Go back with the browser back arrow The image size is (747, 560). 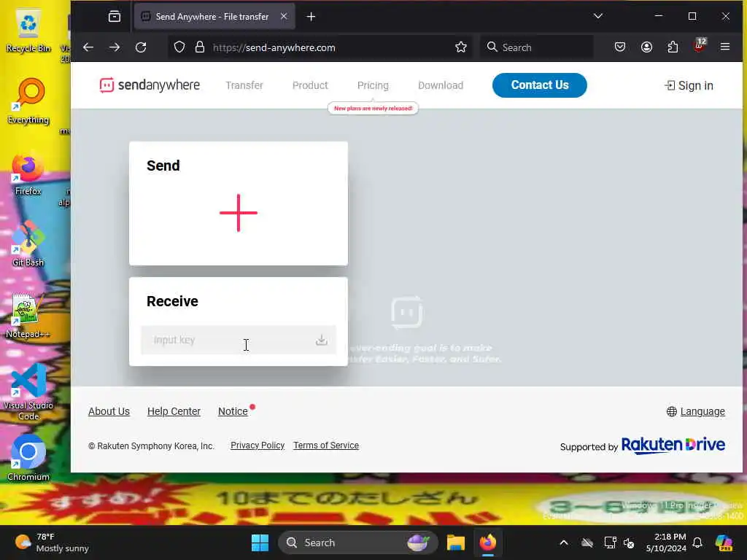[88, 47]
